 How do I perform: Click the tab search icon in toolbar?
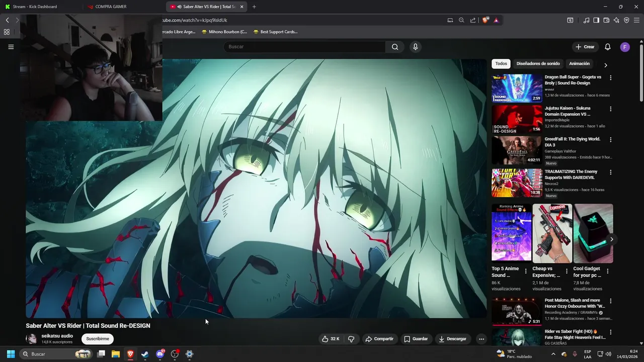point(570,20)
